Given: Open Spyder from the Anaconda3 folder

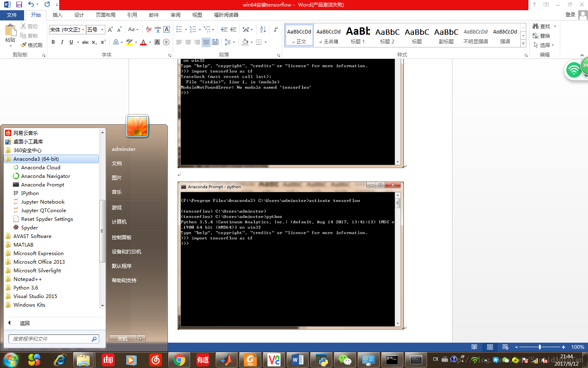Looking at the screenshot, I should click(x=29, y=227).
